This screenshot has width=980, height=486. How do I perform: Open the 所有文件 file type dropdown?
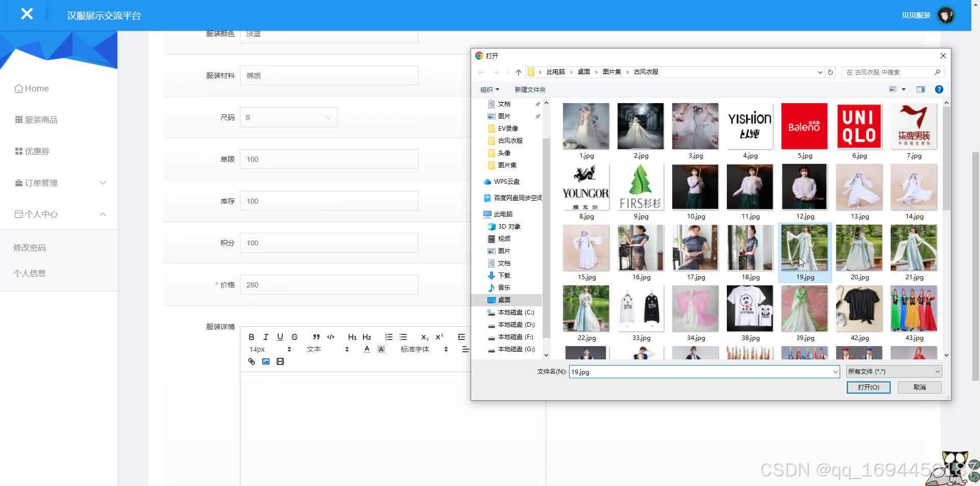(x=893, y=372)
